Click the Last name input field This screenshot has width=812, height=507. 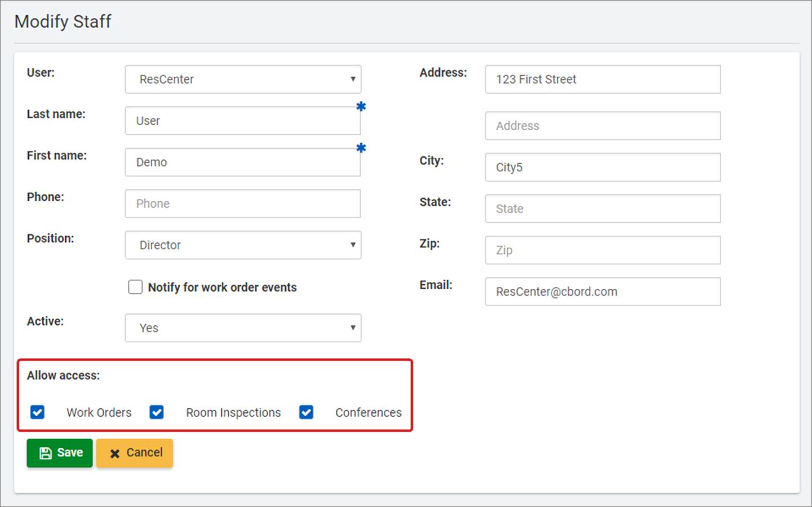coord(242,121)
